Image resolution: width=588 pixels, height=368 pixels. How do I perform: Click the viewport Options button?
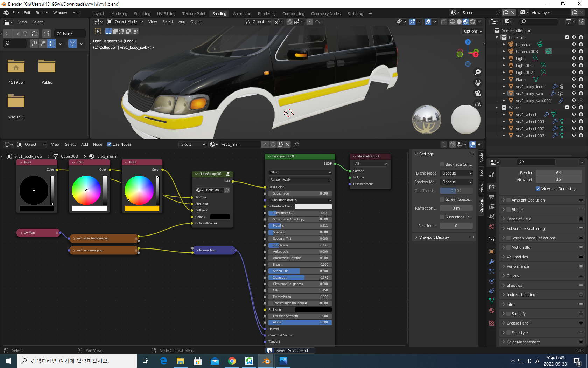coord(473,31)
